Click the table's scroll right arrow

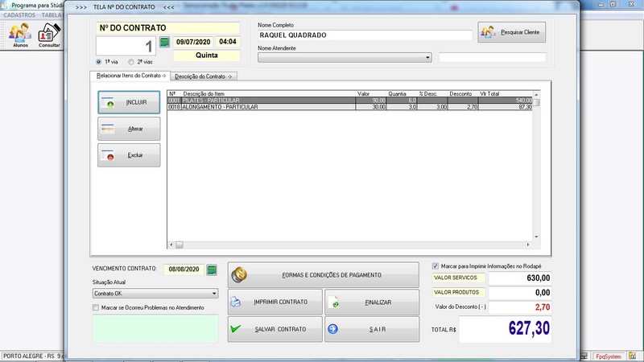528,245
